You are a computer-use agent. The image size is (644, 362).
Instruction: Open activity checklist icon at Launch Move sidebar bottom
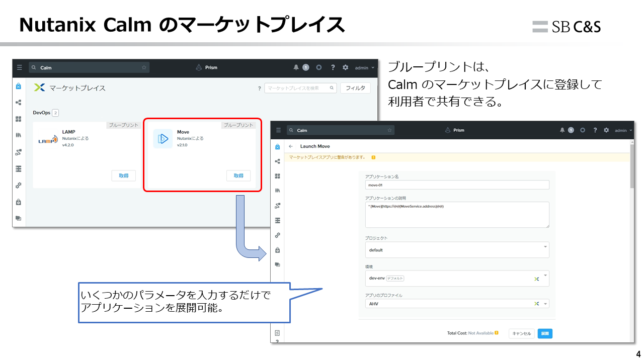(x=277, y=333)
